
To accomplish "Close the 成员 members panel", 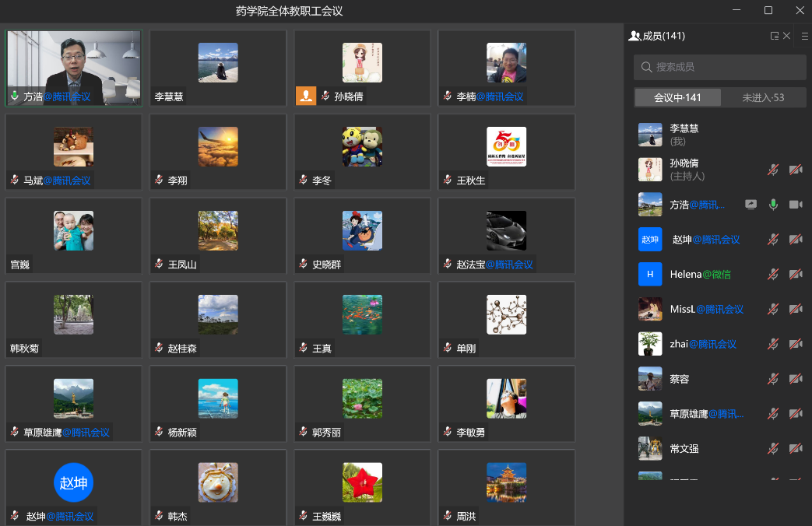I will [x=786, y=36].
